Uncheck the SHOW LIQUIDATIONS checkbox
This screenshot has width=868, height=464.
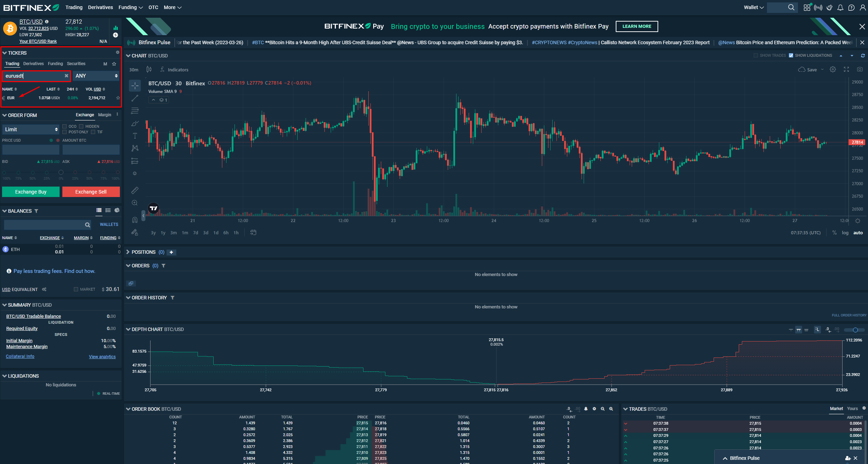pyautogui.click(x=790, y=55)
